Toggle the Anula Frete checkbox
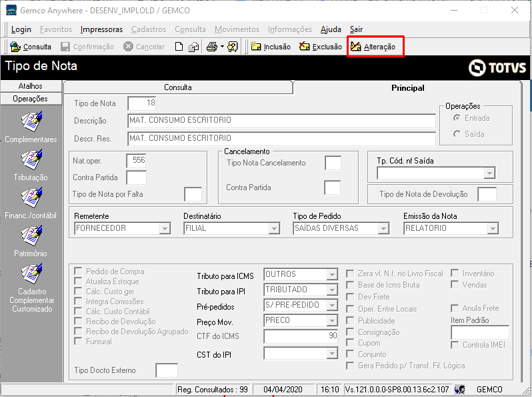This screenshot has width=532, height=397. point(455,308)
